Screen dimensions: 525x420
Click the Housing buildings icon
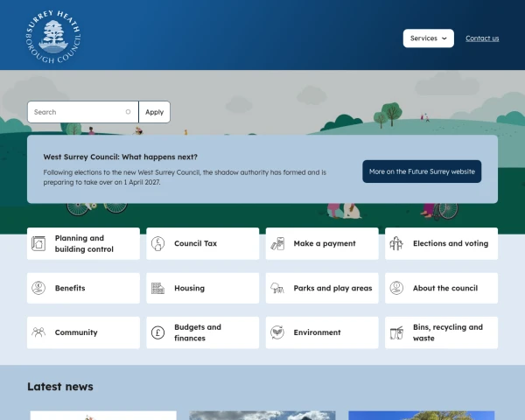pos(157,288)
